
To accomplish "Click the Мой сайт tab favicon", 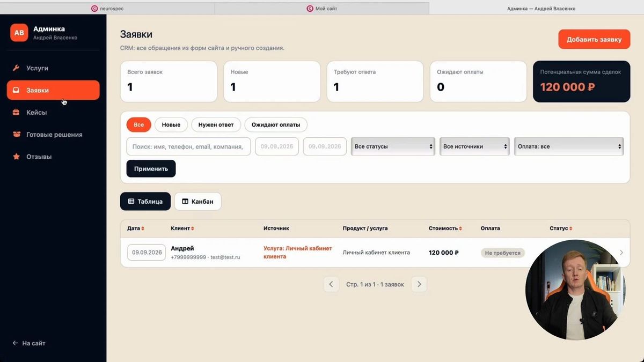I will [x=310, y=9].
